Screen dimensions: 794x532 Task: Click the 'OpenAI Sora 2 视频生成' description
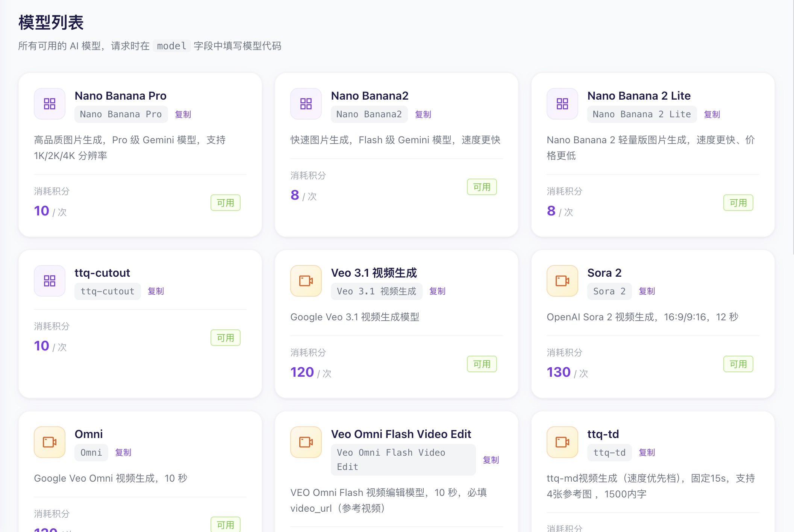pyautogui.click(x=643, y=317)
